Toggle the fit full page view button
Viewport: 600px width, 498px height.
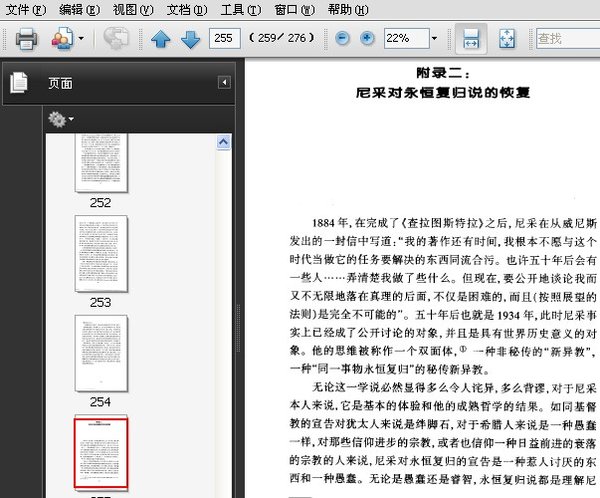[x=507, y=39]
